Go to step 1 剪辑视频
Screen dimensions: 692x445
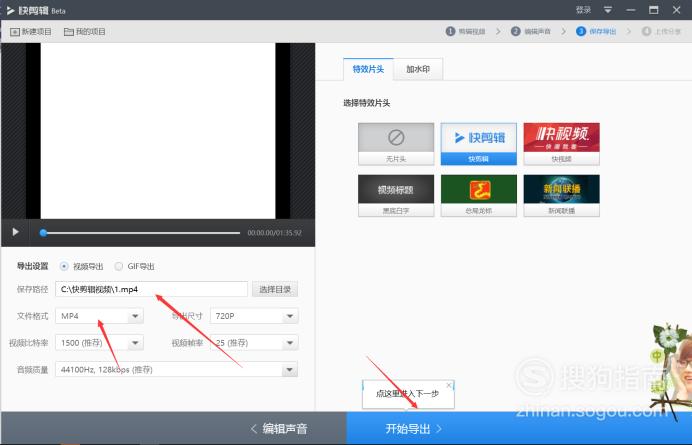click(x=466, y=31)
